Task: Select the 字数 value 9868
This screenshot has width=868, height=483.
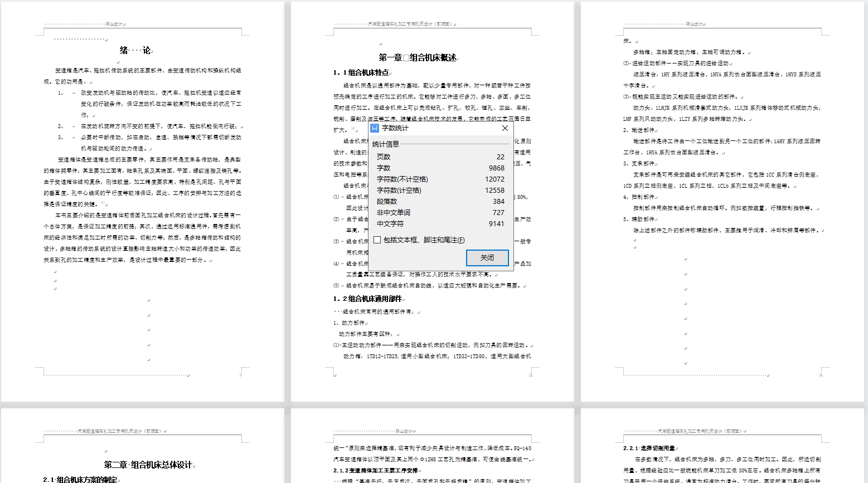Action: (496, 168)
